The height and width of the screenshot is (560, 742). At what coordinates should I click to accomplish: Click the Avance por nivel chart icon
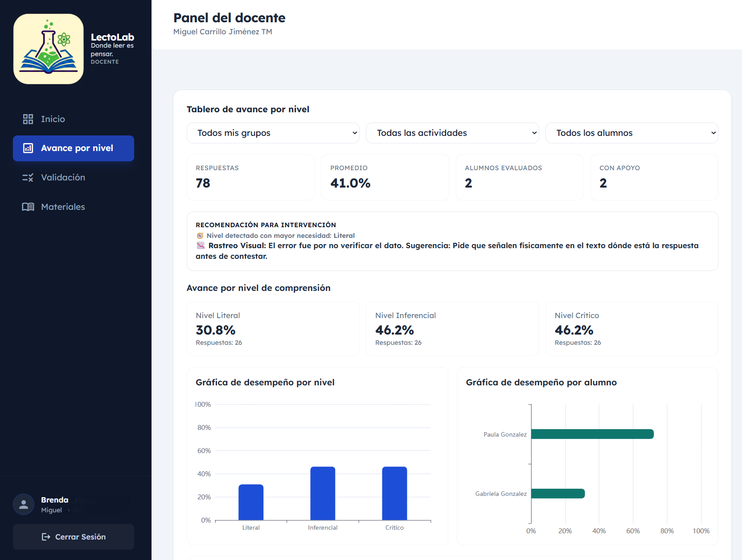(28, 148)
